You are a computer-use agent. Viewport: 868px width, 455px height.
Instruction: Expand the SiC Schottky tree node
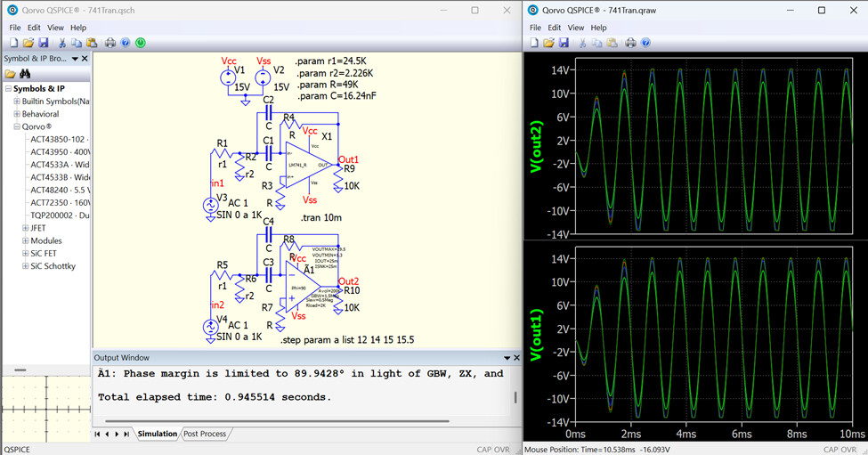coord(25,266)
